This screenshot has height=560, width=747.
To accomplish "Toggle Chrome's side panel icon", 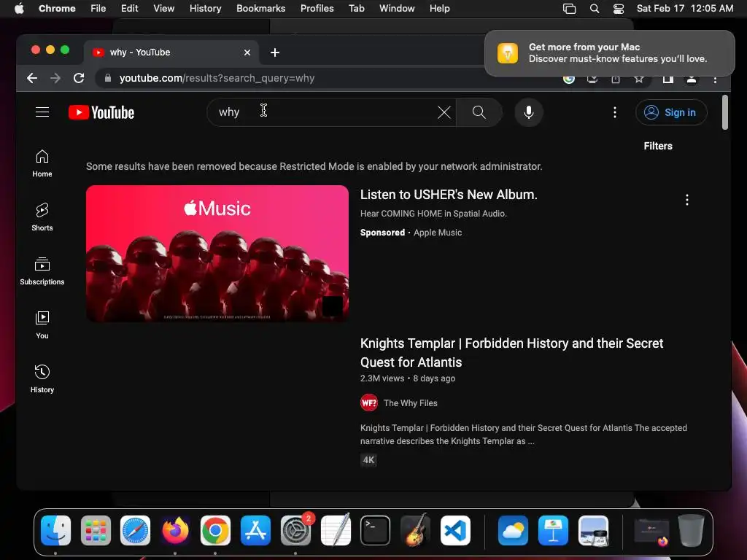I will [668, 79].
